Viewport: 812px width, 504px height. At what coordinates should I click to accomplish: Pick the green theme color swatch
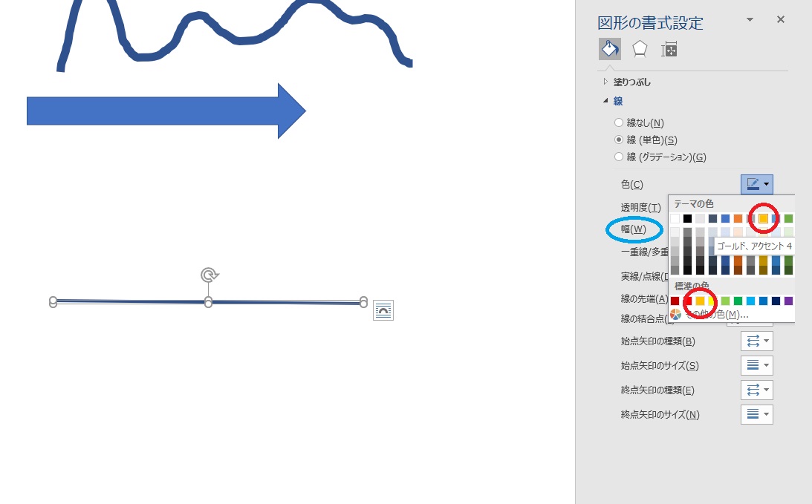click(x=788, y=218)
